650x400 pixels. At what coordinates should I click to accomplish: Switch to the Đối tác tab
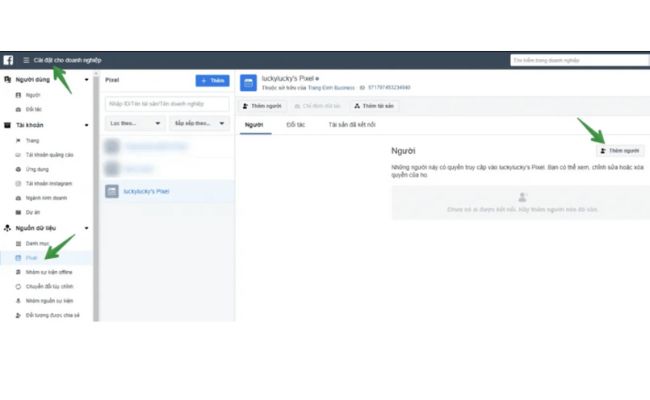pos(295,125)
